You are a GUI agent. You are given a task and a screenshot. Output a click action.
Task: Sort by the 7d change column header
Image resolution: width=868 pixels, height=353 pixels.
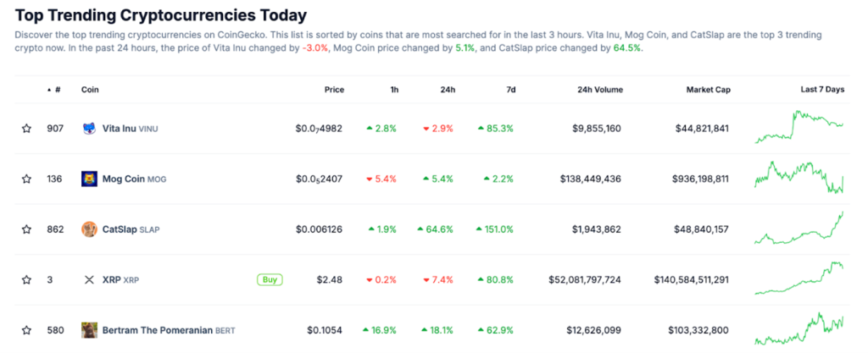coord(510,90)
